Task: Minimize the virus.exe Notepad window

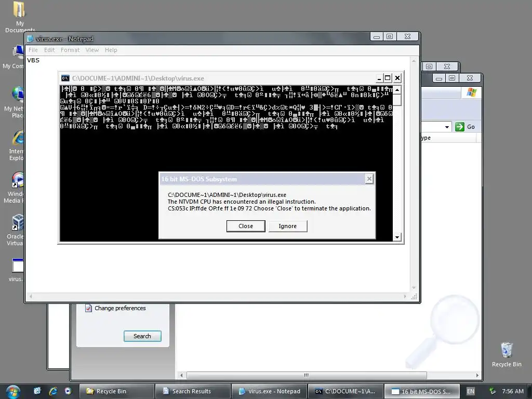Action: (x=376, y=37)
